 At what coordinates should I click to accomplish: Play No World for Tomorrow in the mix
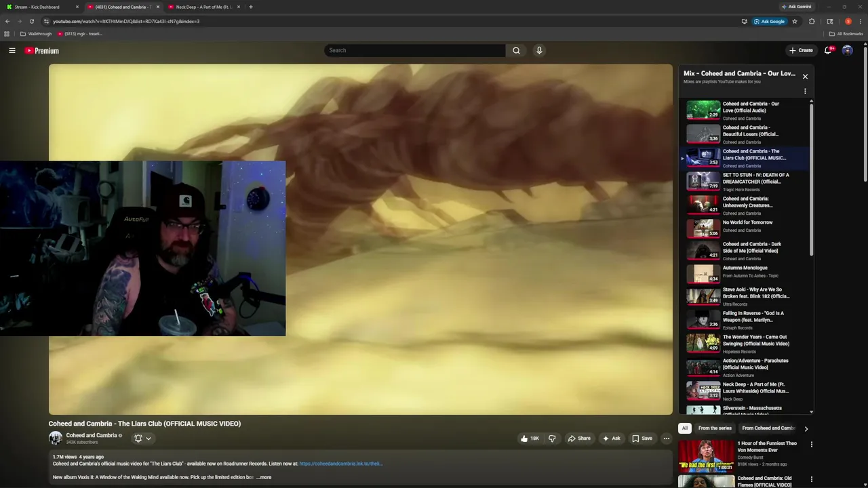pos(745,228)
